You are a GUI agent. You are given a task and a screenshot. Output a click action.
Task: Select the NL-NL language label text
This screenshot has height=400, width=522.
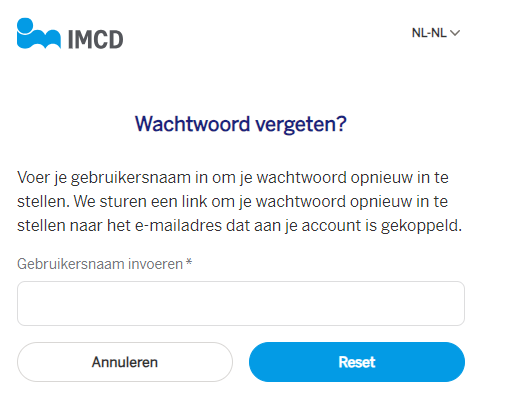(x=429, y=33)
